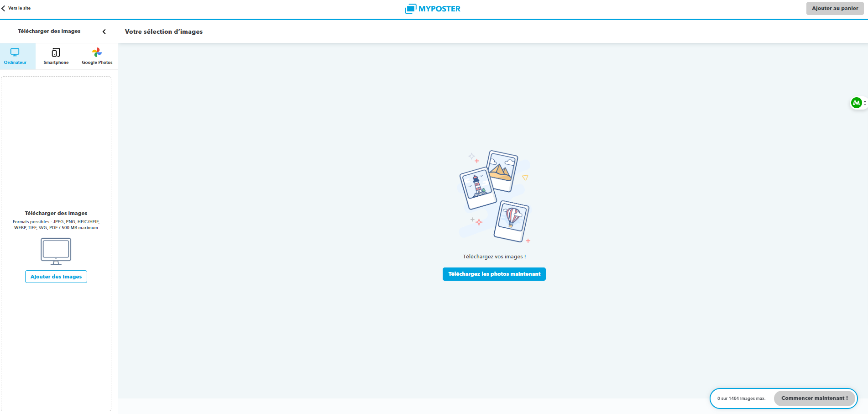Click the Google Photos pinwheel icon
The image size is (868, 414).
[x=97, y=52]
